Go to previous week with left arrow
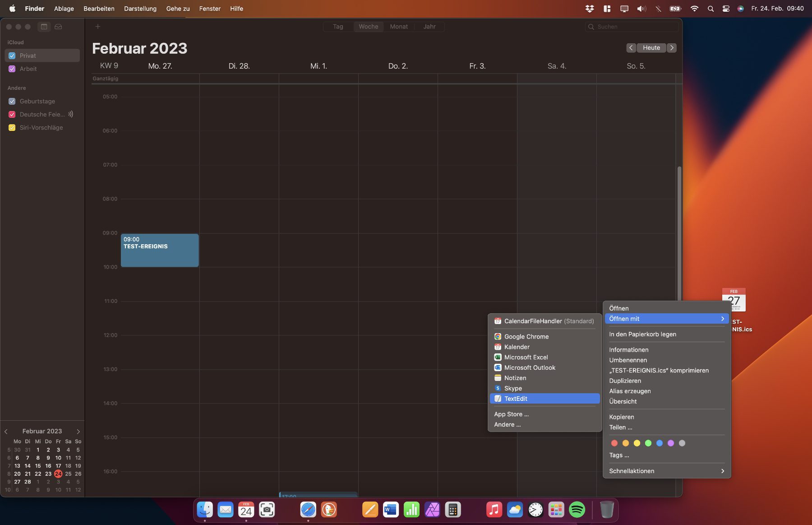812x525 pixels. click(631, 48)
